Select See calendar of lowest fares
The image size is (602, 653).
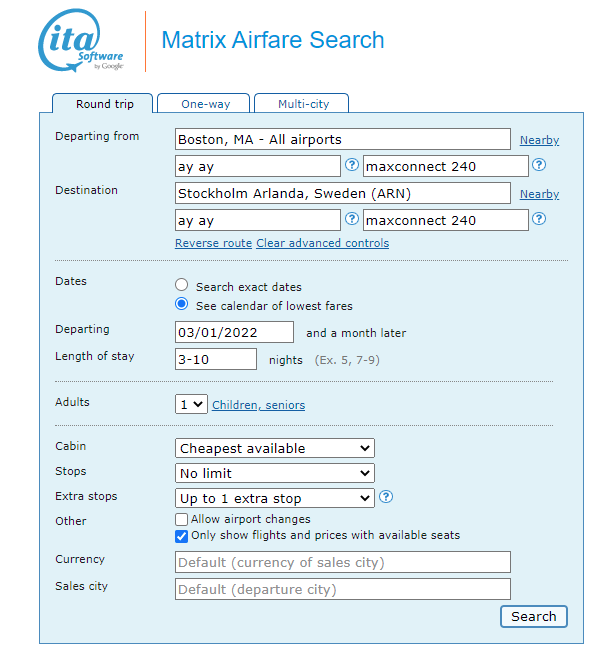click(x=182, y=304)
